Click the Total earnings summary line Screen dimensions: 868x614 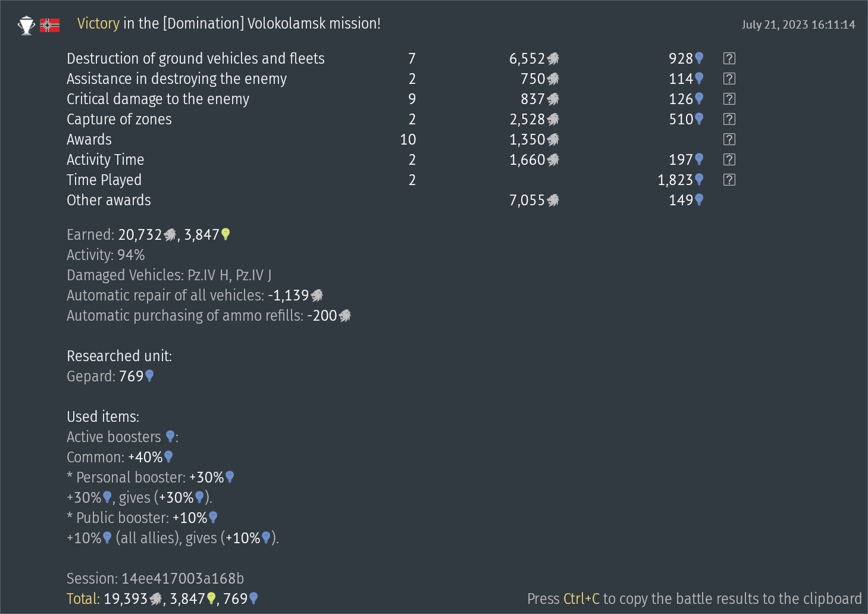(162, 599)
